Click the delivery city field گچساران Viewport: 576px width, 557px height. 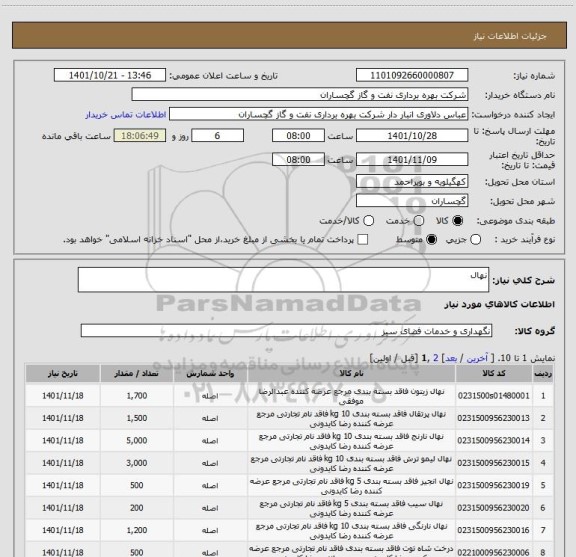point(412,201)
